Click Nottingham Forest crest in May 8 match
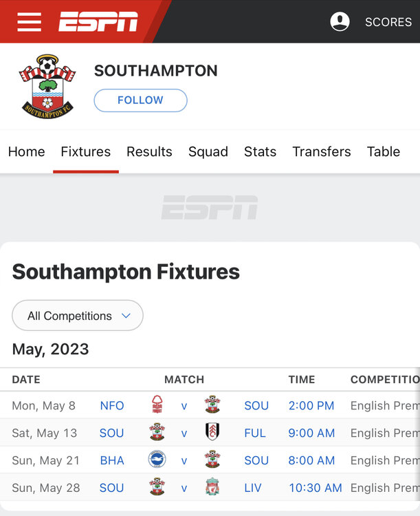 (157, 405)
